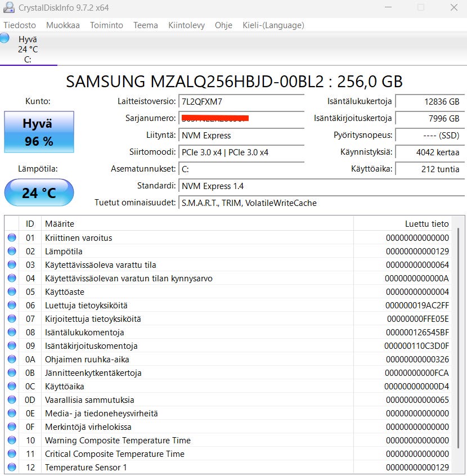467x476 pixels.
Task: Click the 24 °C temperature button
Action: (x=39, y=193)
